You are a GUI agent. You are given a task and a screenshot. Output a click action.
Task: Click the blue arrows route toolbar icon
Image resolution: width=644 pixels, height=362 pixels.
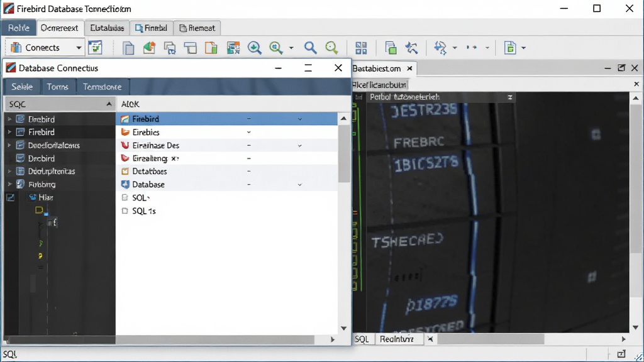coord(440,48)
